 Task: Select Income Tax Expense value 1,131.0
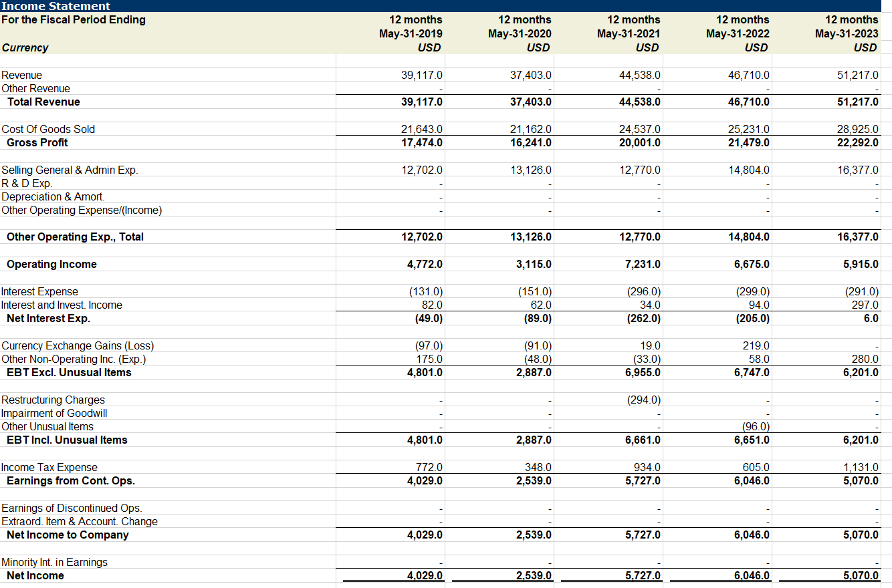click(863, 467)
